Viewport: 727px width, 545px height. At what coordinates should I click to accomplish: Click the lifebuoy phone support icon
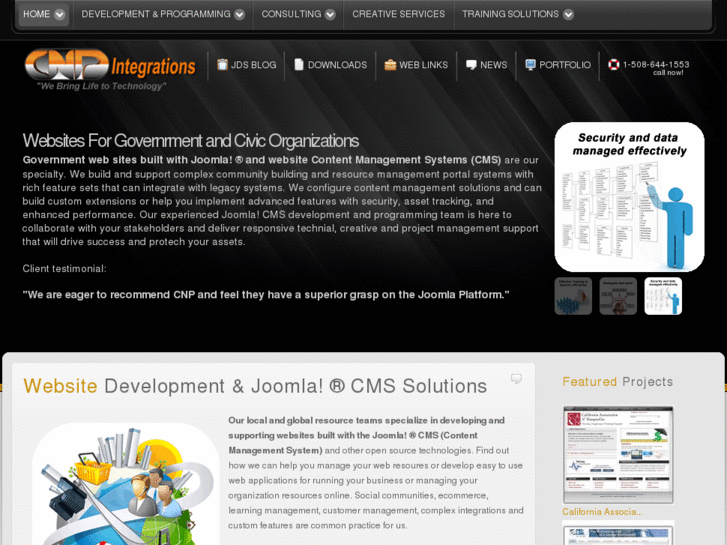coord(613,65)
